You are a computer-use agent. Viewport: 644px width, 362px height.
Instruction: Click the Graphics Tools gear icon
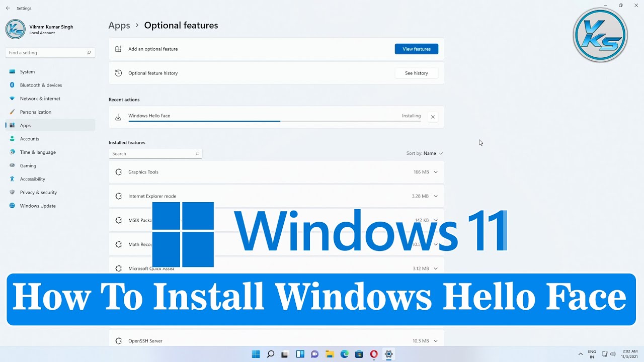(118, 172)
